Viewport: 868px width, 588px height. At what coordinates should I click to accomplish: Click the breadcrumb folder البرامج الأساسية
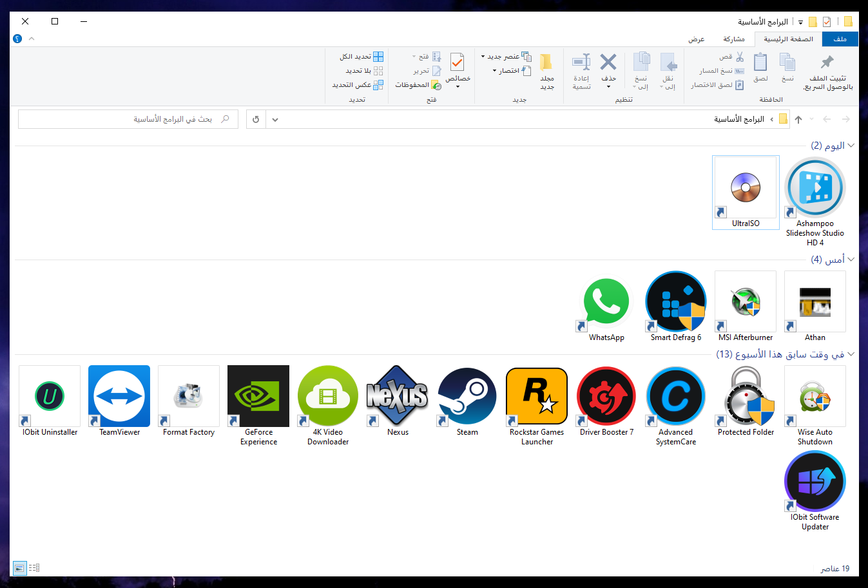point(739,119)
